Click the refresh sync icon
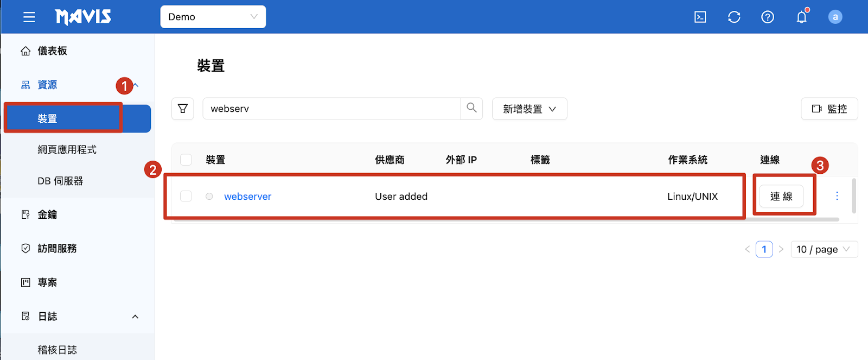Viewport: 868px width, 360px height. click(734, 17)
